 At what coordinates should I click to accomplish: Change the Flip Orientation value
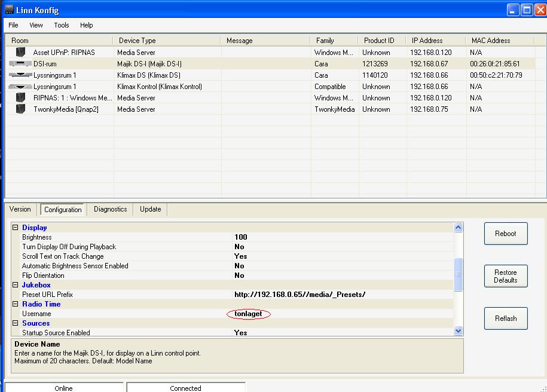239,275
